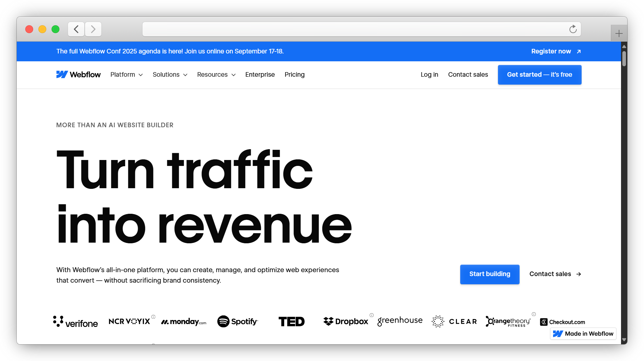Click Get started — it's free
Screen dimensions: 644x361
[539, 75]
